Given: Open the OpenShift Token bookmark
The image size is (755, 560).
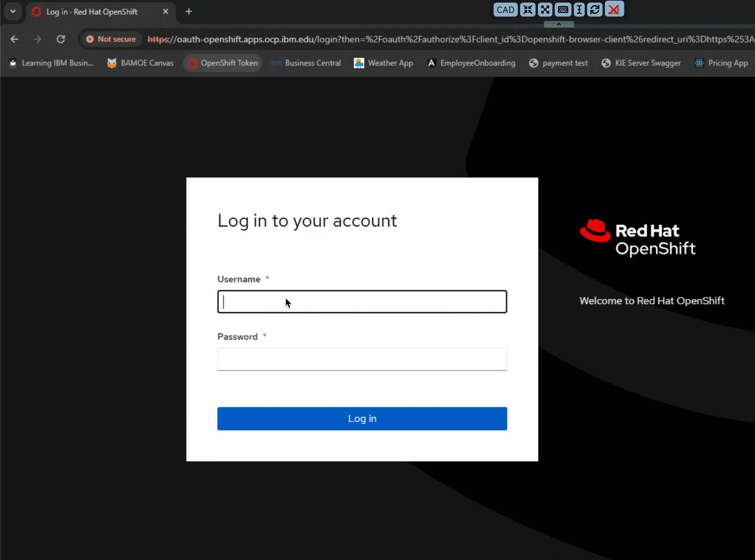Looking at the screenshot, I should tap(223, 63).
